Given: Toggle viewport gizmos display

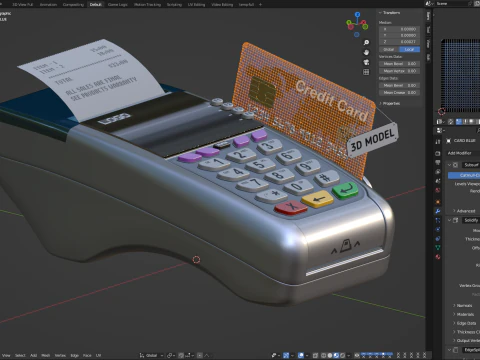Looking at the screenshot, I should (286, 355).
